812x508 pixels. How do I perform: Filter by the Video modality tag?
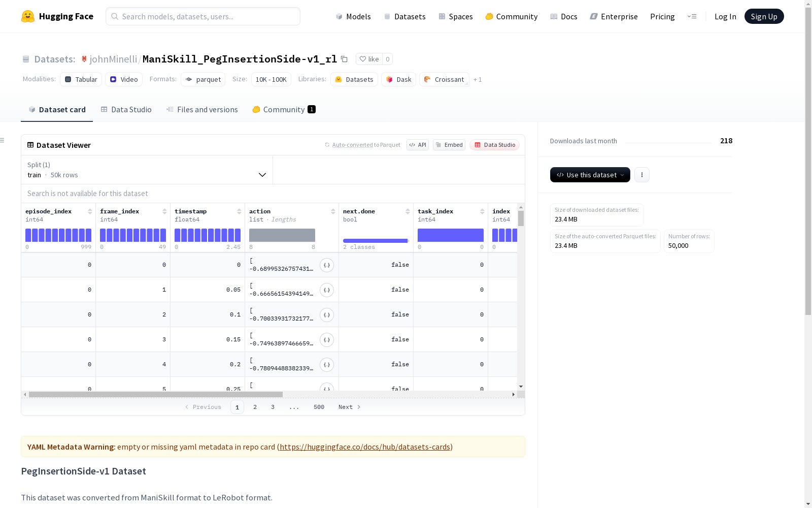pos(124,79)
